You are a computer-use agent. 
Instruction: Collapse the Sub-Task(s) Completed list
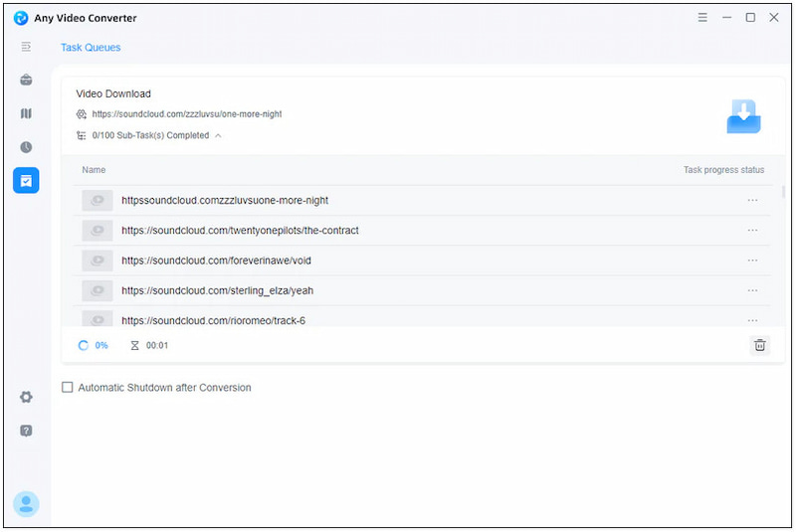click(218, 136)
